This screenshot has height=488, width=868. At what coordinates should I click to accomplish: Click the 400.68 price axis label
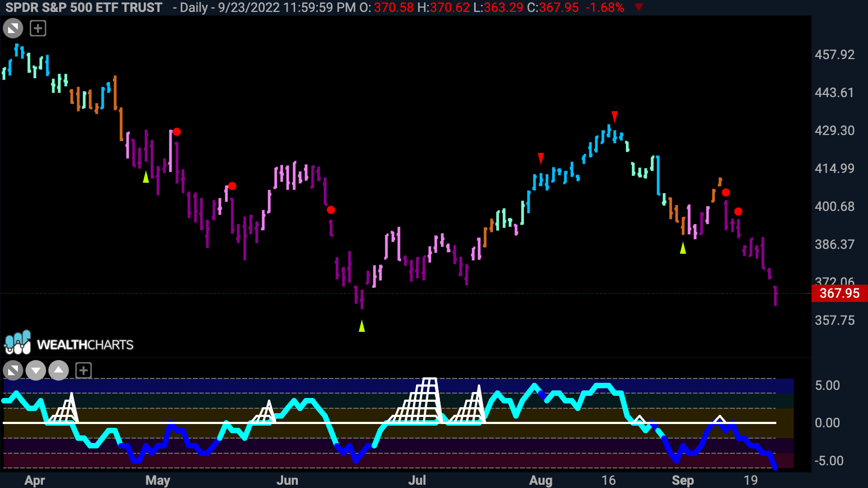834,207
